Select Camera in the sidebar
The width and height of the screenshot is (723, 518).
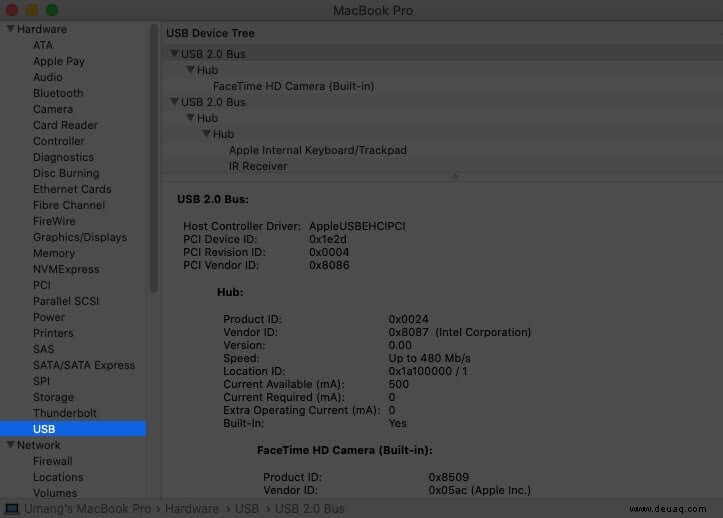[53, 109]
